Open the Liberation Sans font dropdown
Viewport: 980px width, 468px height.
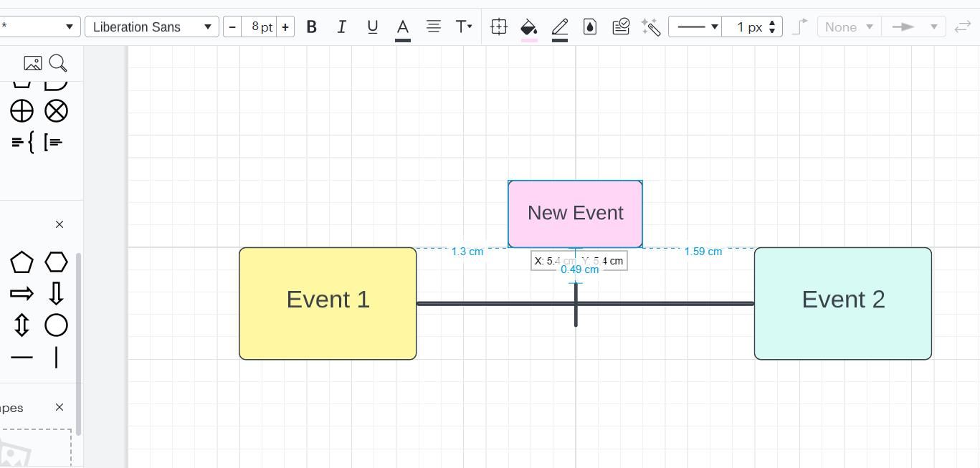pyautogui.click(x=151, y=27)
